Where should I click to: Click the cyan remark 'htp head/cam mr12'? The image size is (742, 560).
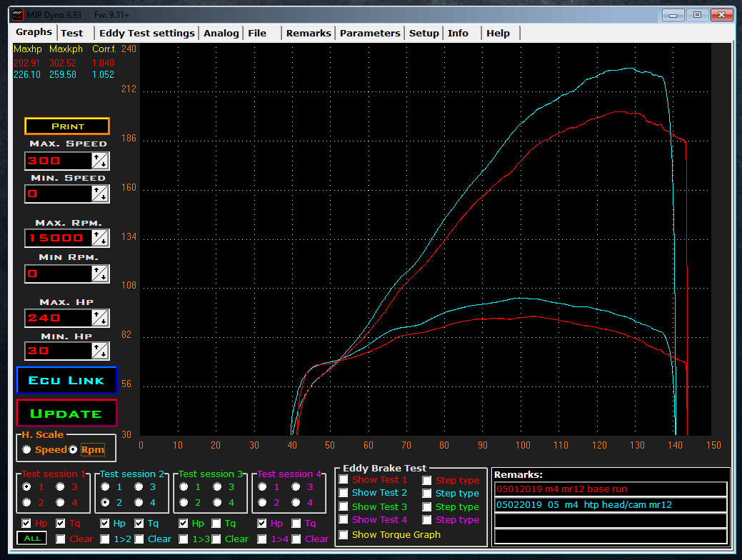pyautogui.click(x=611, y=504)
